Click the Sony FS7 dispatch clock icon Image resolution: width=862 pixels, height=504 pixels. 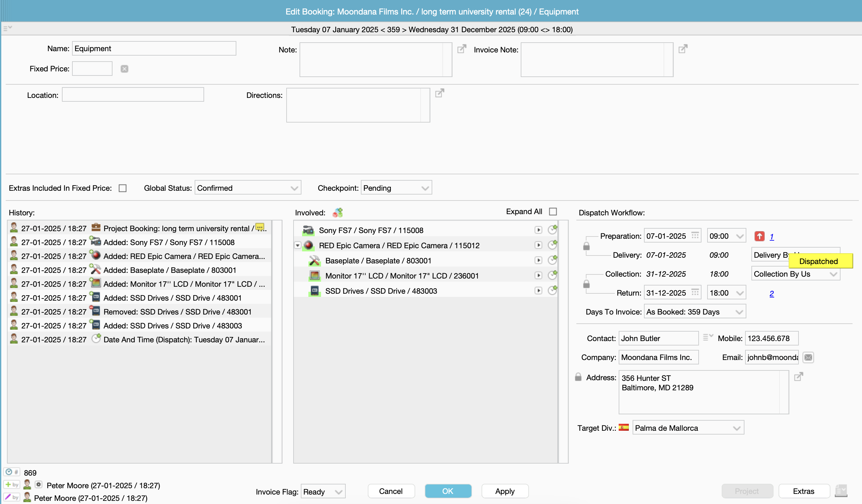(552, 230)
